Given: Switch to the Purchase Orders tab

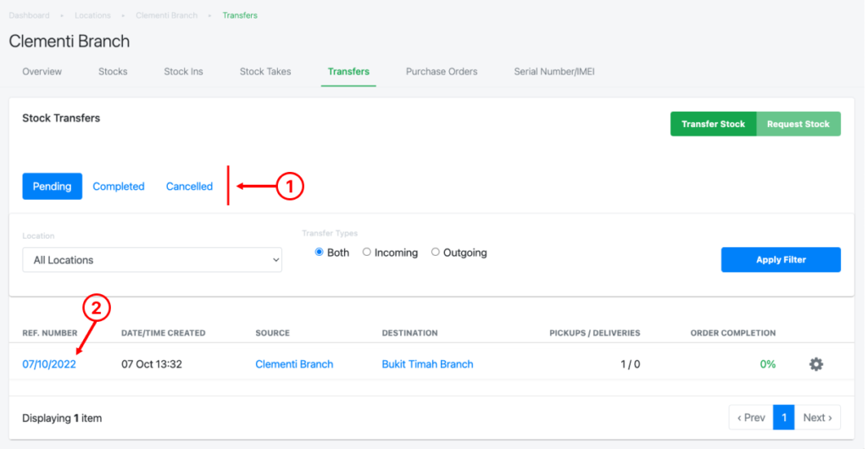Looking at the screenshot, I should 441,72.
